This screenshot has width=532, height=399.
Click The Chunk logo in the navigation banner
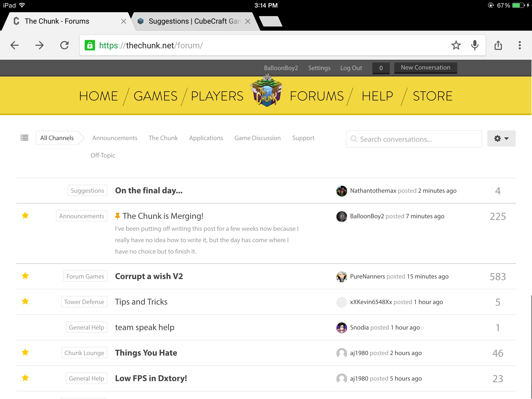coord(267,90)
